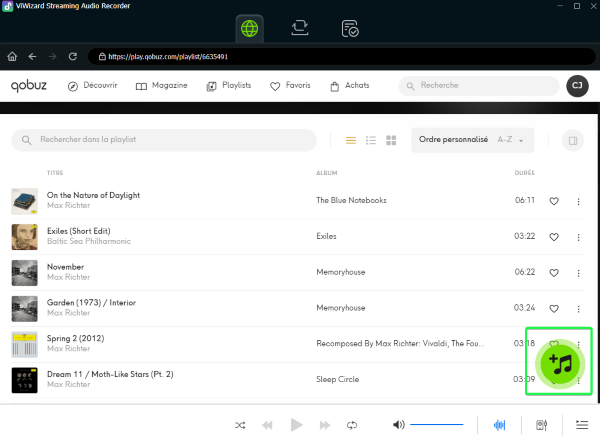The height and width of the screenshot is (442, 600).
Task: Open options for On the Nature of Daylight
Action: point(578,201)
